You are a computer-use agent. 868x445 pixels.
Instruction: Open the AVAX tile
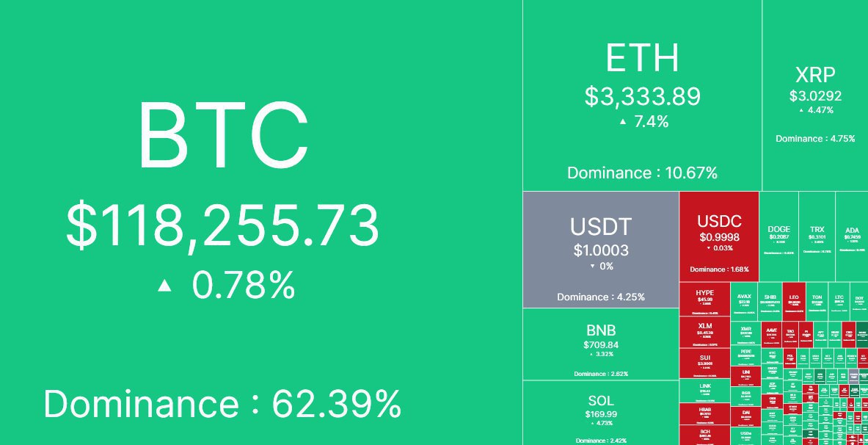pos(745,302)
